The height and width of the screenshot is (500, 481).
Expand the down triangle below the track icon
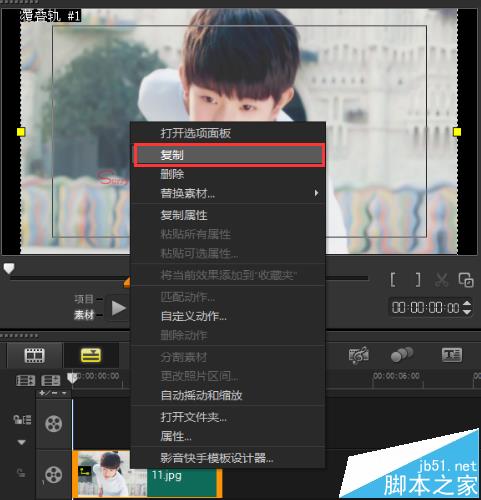pos(22,442)
